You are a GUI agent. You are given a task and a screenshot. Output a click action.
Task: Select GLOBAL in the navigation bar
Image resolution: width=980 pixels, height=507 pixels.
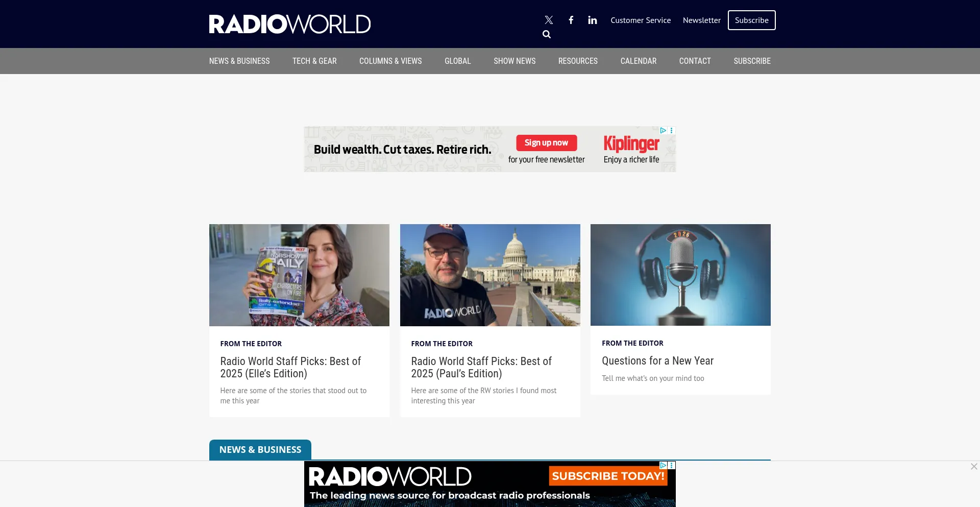click(457, 61)
